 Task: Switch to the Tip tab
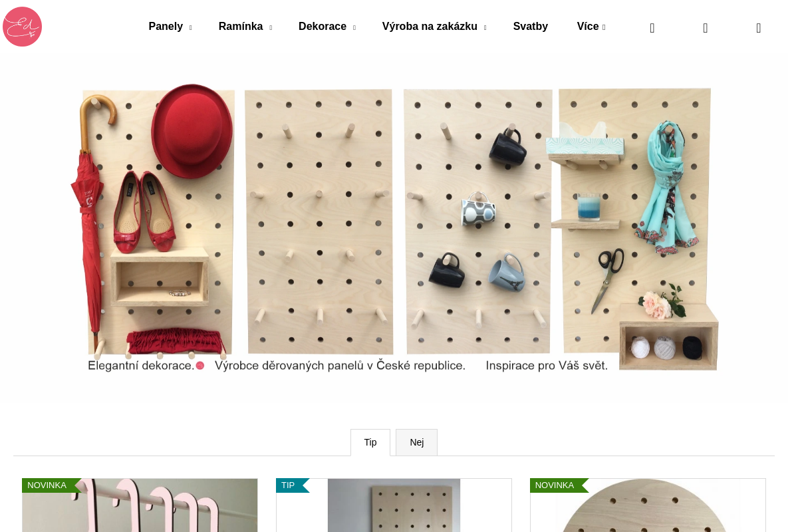point(370,442)
